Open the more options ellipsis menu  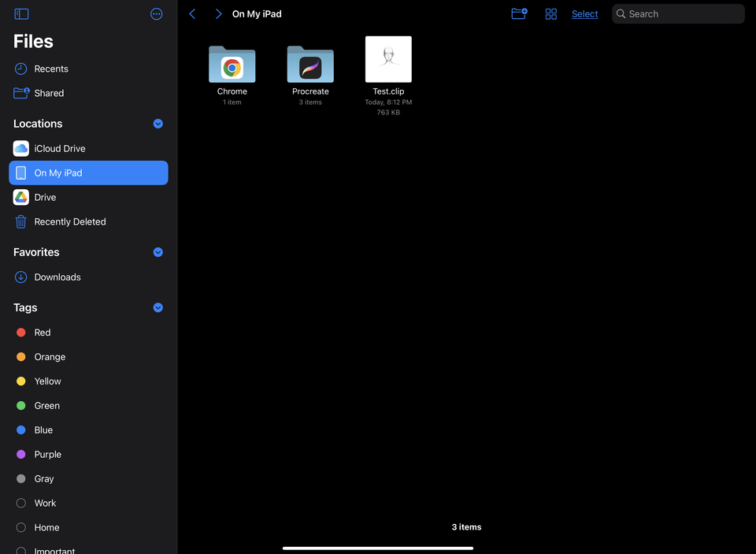point(156,13)
